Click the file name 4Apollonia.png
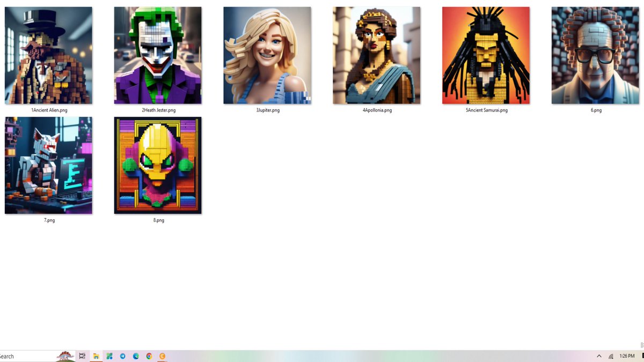 [x=377, y=110]
